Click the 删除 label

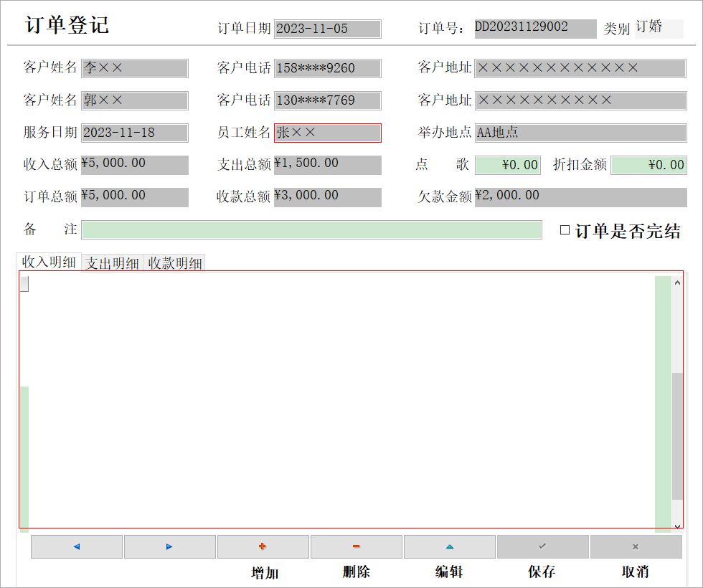(x=357, y=572)
